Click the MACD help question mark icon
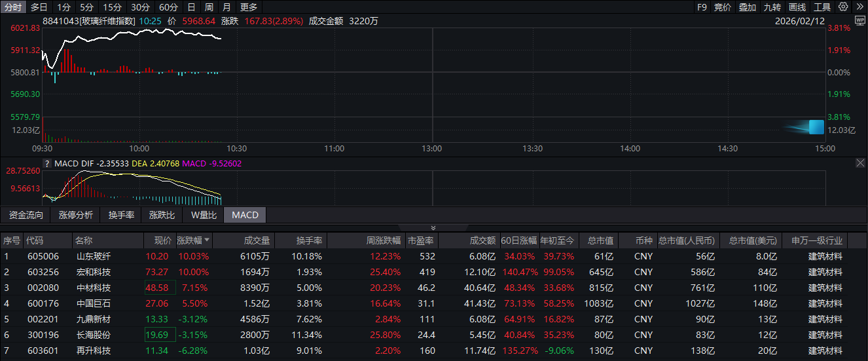The image size is (868, 361). click(x=47, y=163)
